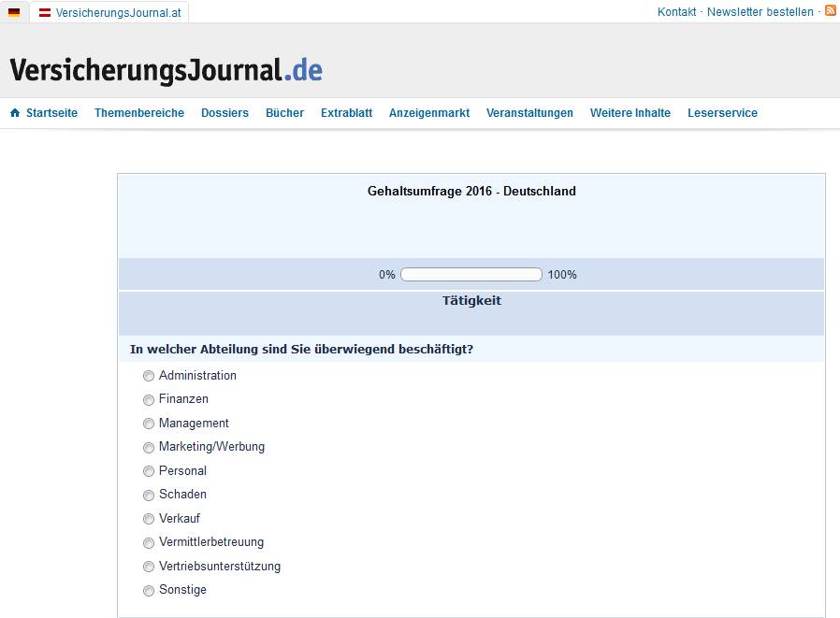Click the question about Abteilung
Image resolution: width=840 pixels, height=618 pixels.
(301, 349)
